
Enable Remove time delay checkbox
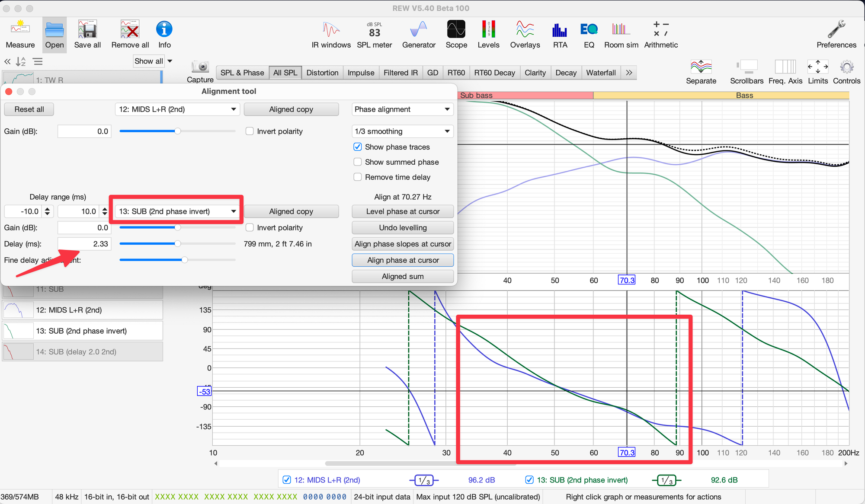[358, 177]
